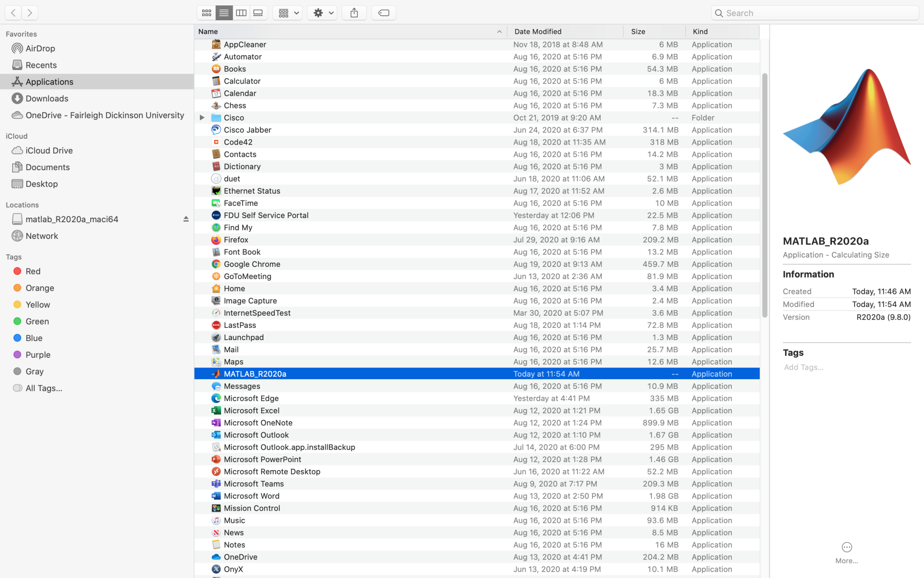
Task: Sort by the Date Modified column
Action: [566, 31]
